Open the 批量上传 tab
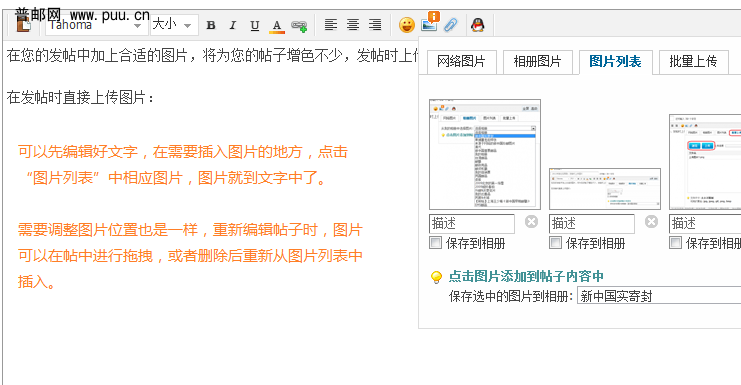The image size is (741, 385). [x=693, y=61]
